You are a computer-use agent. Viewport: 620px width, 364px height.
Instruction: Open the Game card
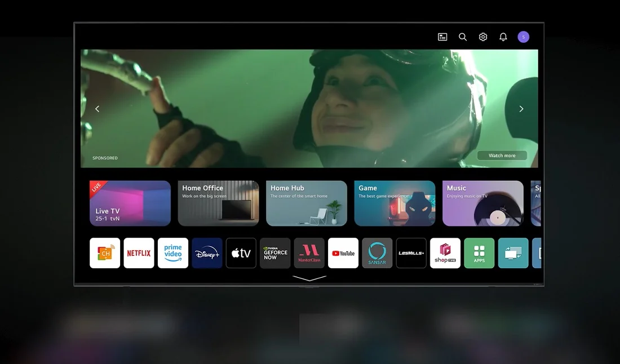pyautogui.click(x=395, y=203)
